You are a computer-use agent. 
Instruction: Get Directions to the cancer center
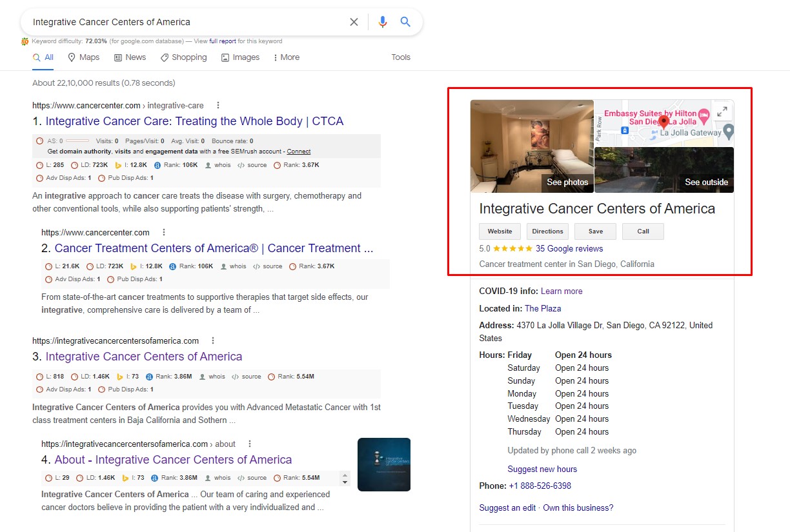pyautogui.click(x=547, y=232)
